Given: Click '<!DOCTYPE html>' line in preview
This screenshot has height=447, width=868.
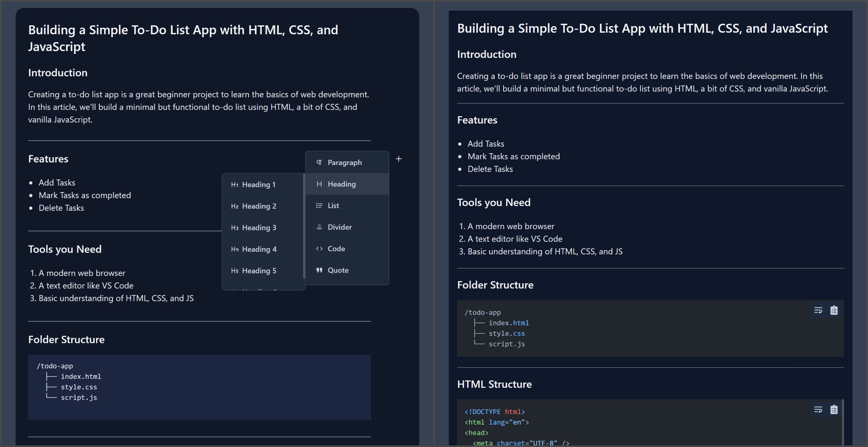Looking at the screenshot, I should [495, 412].
